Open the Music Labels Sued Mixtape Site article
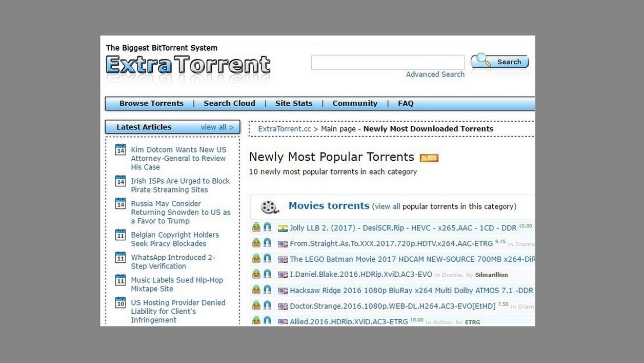644x363 pixels. click(177, 284)
